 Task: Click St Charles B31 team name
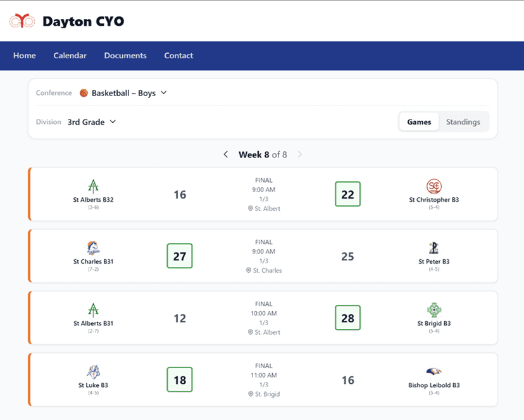click(x=93, y=261)
